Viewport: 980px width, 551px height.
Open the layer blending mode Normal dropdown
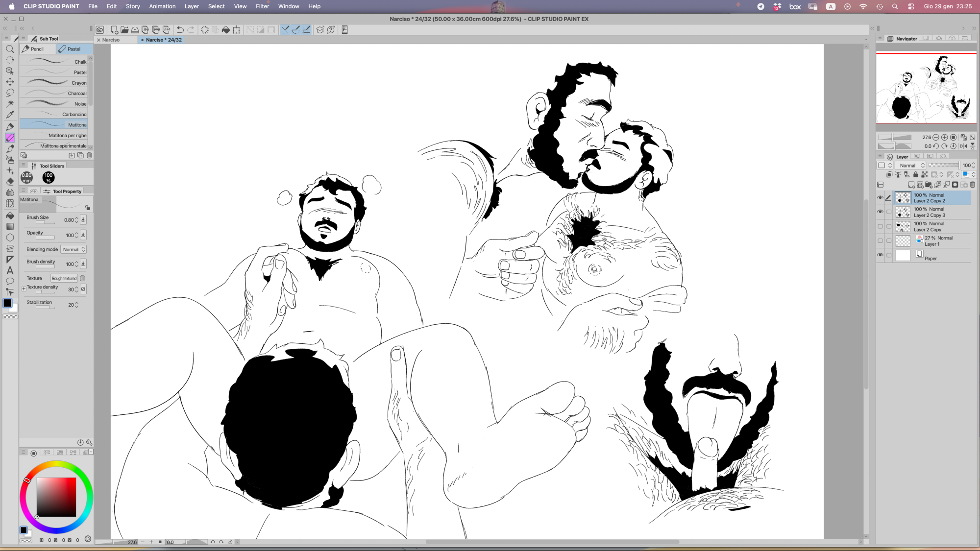click(911, 166)
